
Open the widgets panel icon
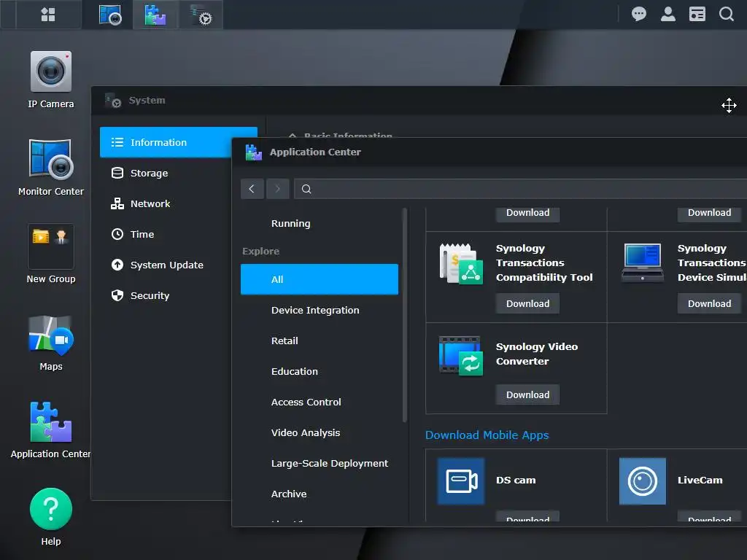697,14
